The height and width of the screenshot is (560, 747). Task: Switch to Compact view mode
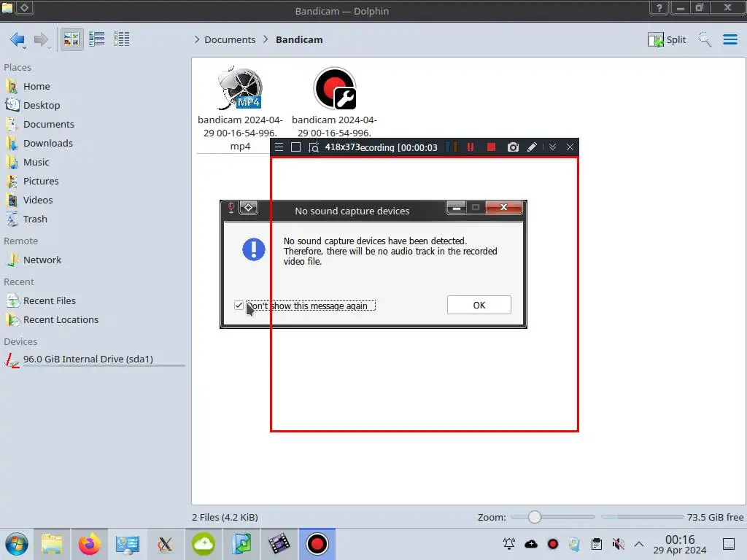coord(97,39)
